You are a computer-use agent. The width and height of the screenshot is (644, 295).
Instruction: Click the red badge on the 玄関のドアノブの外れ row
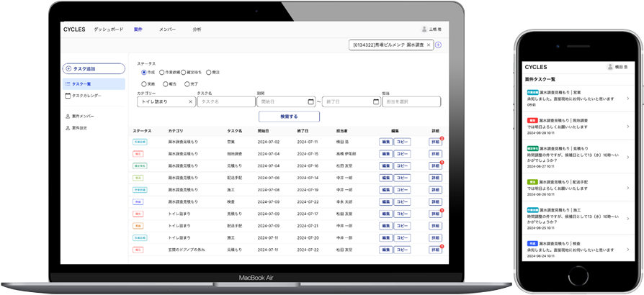138,250
